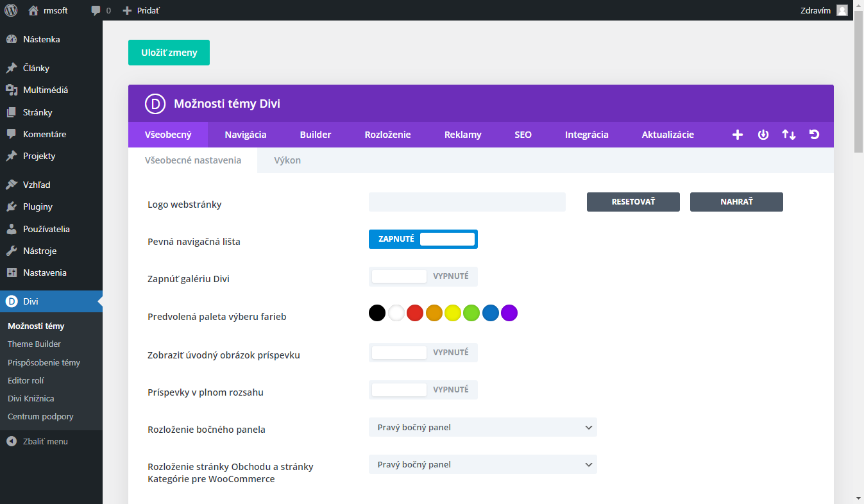The width and height of the screenshot is (864, 504).
Task: Switch to the Navigácia tab
Action: click(246, 135)
